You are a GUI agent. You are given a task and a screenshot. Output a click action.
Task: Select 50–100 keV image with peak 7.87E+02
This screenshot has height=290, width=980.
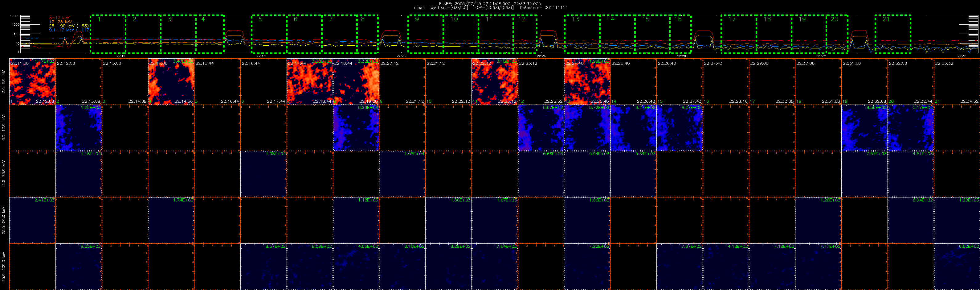click(x=680, y=267)
